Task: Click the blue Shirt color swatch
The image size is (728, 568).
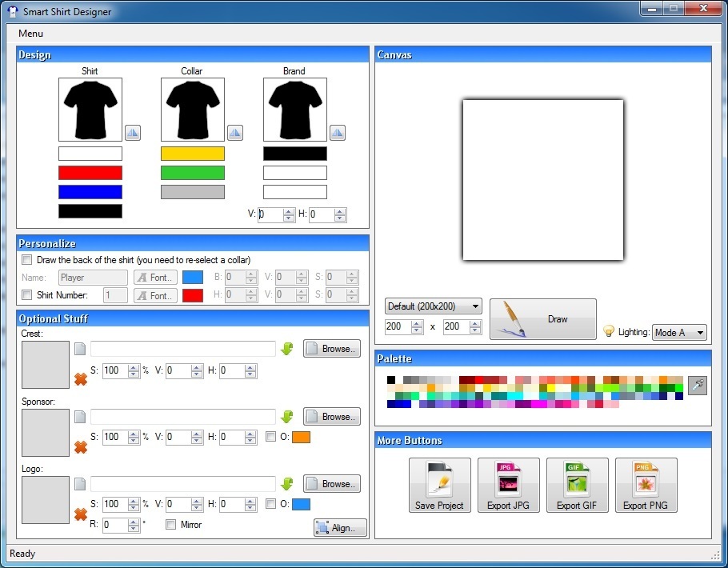Action: point(90,192)
